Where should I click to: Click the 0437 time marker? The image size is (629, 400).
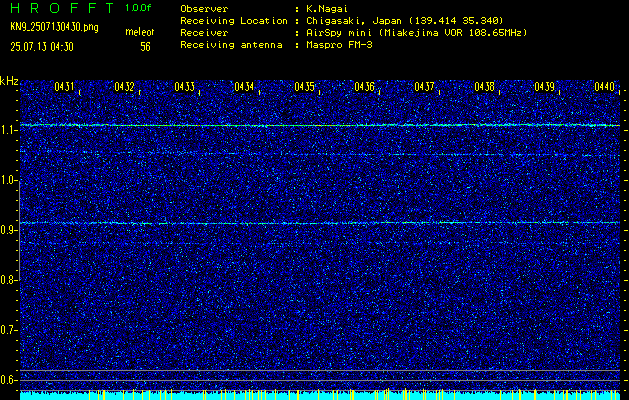[424, 87]
